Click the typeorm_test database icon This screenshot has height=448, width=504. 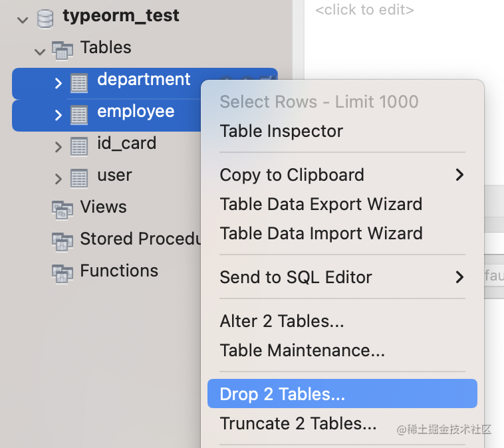[x=45, y=18]
